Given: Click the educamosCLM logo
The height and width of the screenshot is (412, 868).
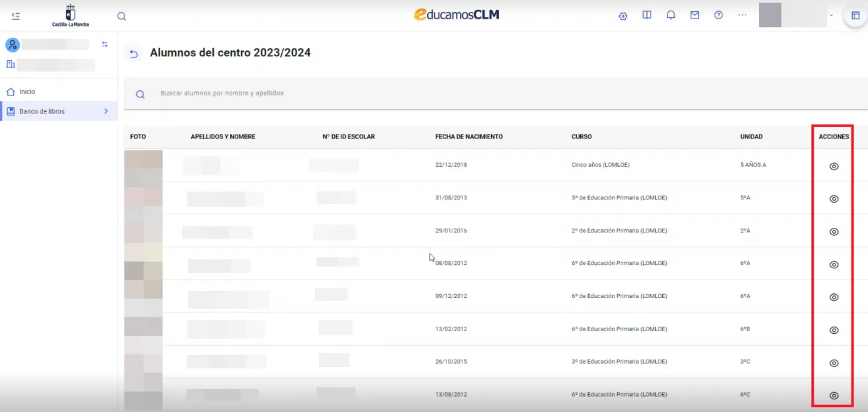Looking at the screenshot, I should click(x=456, y=15).
